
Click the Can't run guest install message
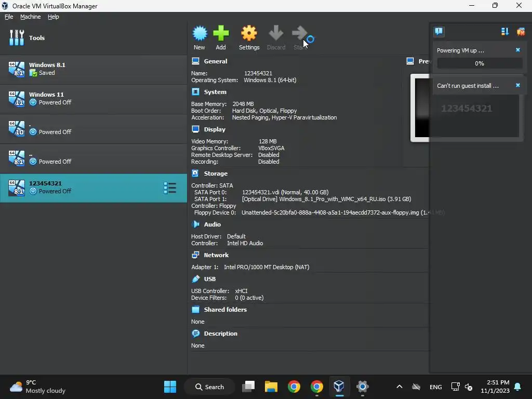point(468,86)
